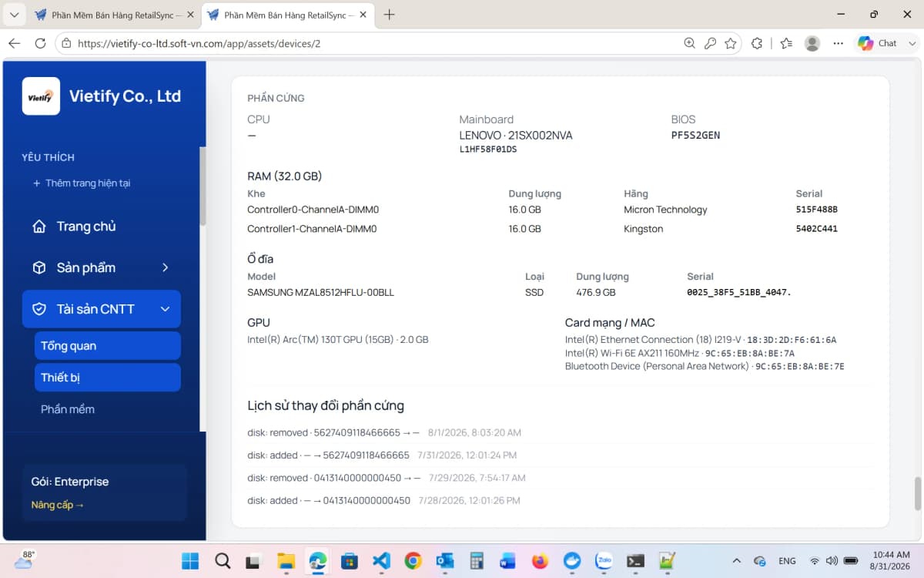Reload the page with the refresh icon
924x578 pixels.
point(40,43)
